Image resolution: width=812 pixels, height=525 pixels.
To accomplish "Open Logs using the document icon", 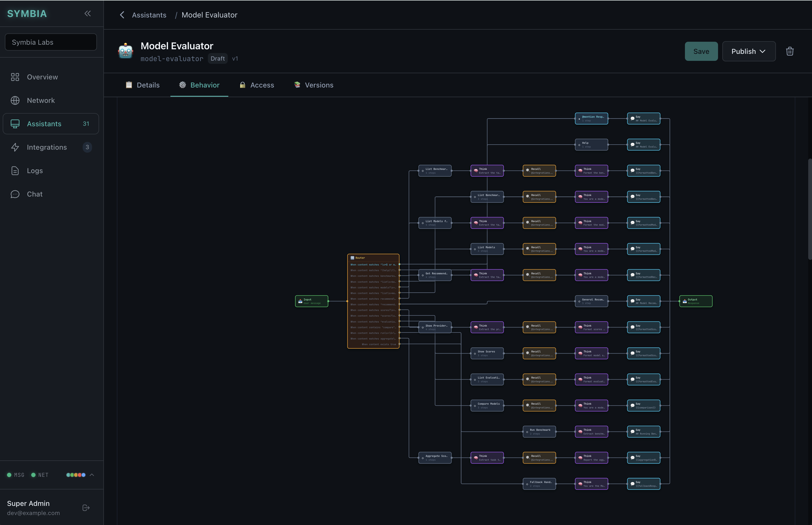I will tap(15, 170).
